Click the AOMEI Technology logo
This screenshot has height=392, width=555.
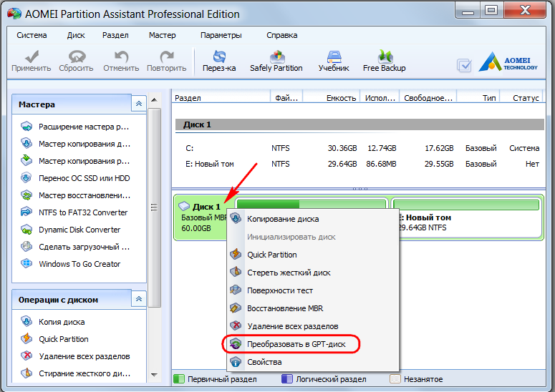(x=508, y=62)
